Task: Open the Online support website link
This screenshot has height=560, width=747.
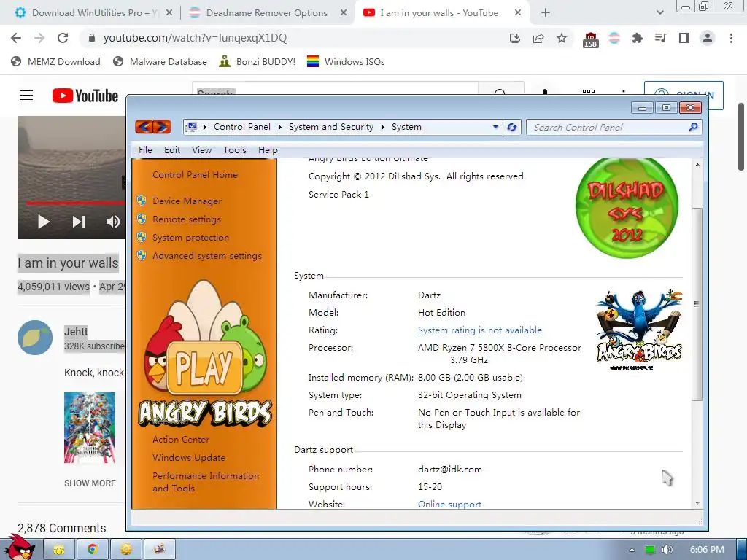Action: pos(449,505)
